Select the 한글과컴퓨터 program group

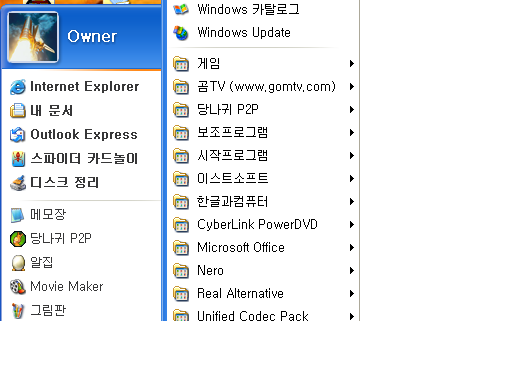click(x=263, y=202)
